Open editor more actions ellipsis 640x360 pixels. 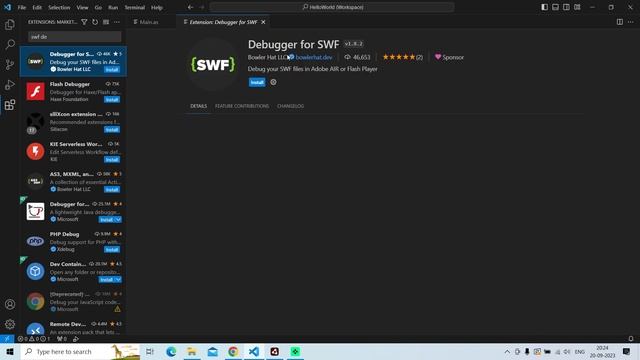coord(631,22)
